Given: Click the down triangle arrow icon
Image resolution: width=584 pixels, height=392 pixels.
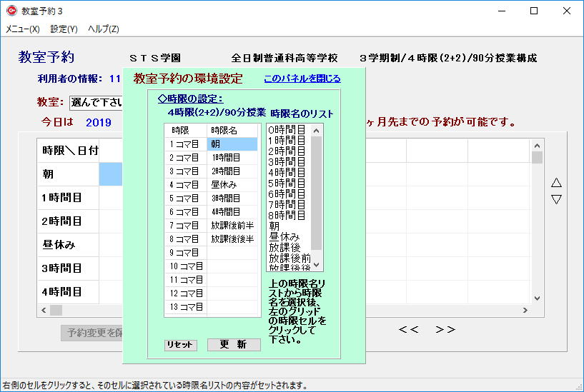Looking at the screenshot, I should coord(556,199).
